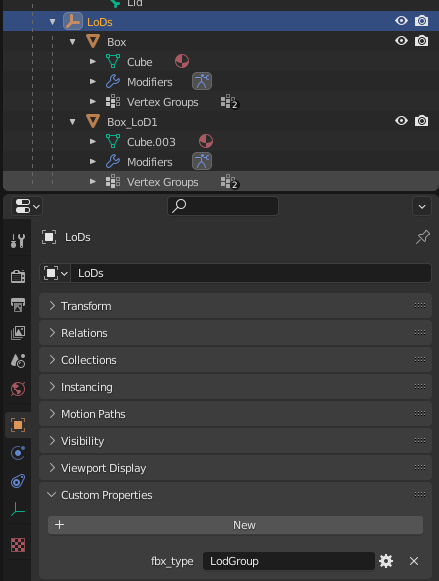This screenshot has width=439, height=581.
Task: Expand the Viewport Display panel
Action: point(235,468)
